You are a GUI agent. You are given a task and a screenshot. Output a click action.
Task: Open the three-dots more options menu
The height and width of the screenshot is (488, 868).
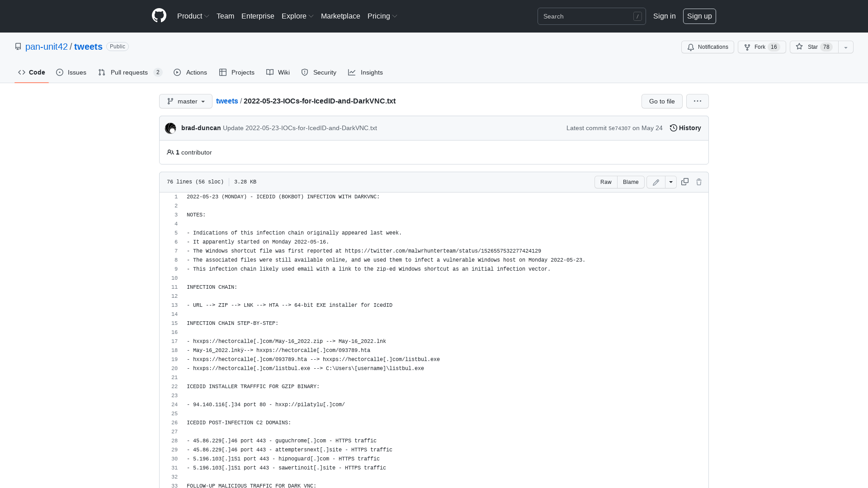tap(698, 101)
